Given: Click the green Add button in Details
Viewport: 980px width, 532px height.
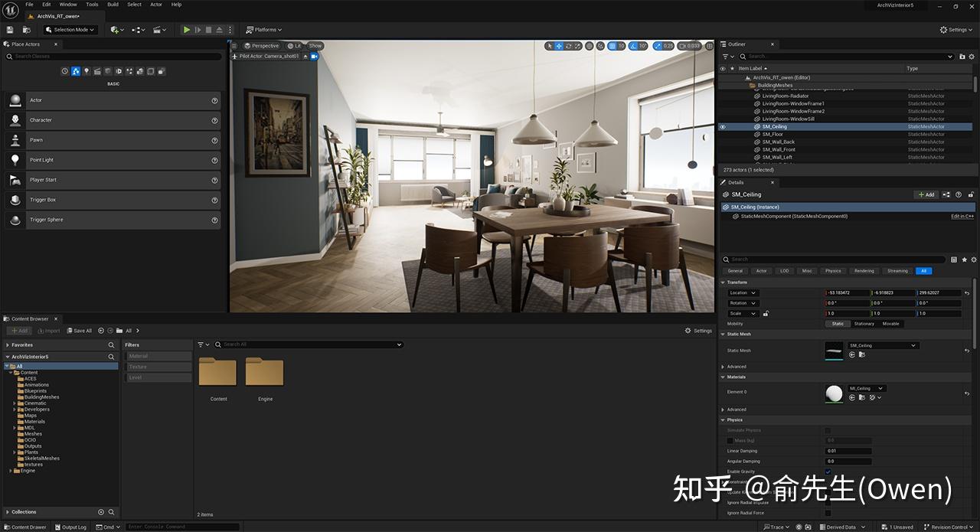Looking at the screenshot, I should click(x=926, y=194).
